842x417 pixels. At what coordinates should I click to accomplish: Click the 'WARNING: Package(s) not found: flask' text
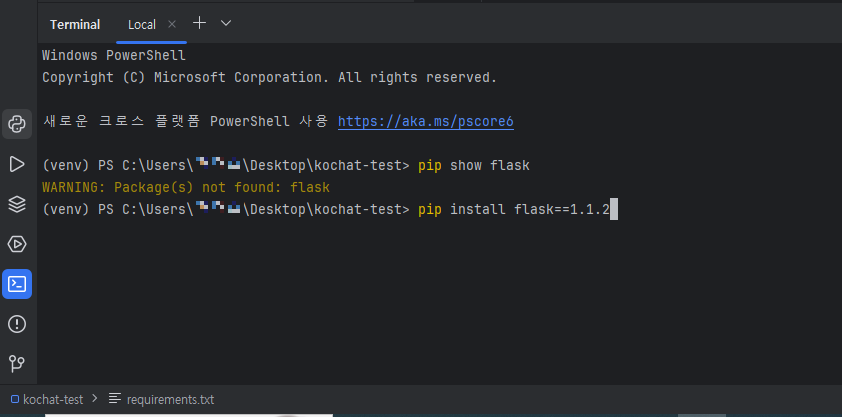186,187
